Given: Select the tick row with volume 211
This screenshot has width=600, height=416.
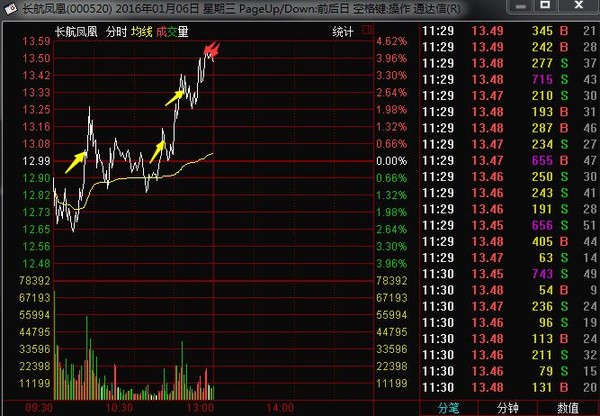Looking at the screenshot, I should [510, 355].
